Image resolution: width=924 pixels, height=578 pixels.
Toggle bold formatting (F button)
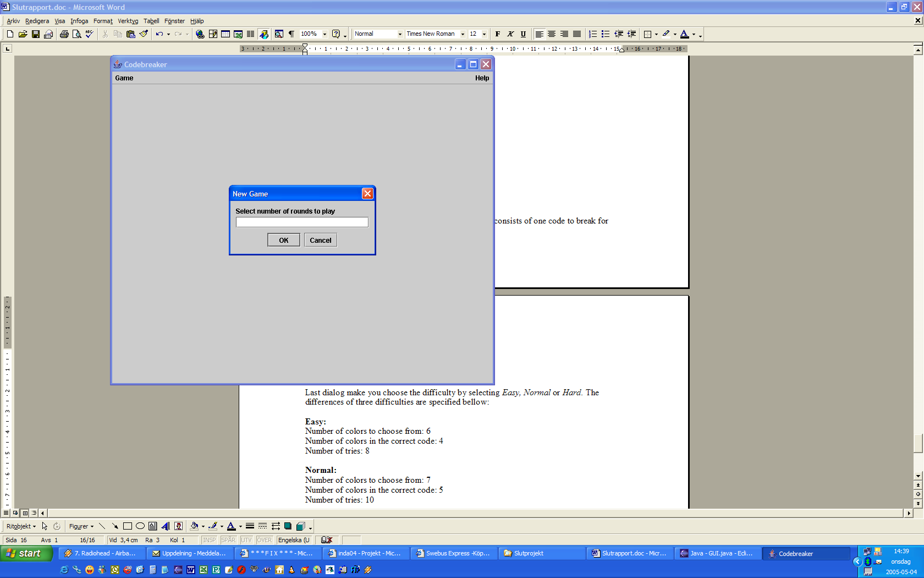pos(498,34)
